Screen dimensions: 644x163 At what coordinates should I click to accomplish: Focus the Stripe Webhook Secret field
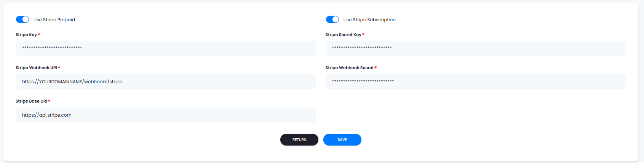pos(476,82)
